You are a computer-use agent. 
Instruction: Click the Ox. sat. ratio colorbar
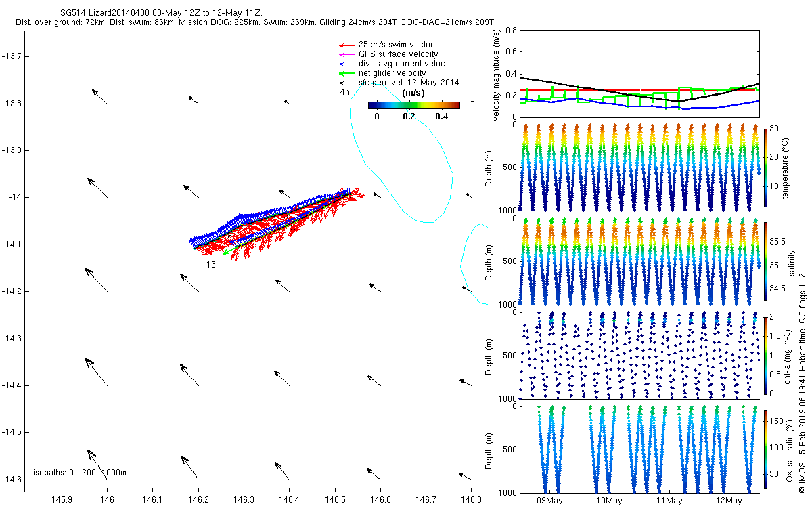(765, 449)
